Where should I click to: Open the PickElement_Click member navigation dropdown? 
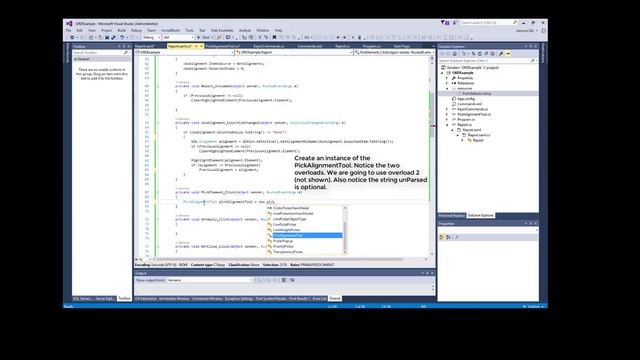(x=394, y=52)
